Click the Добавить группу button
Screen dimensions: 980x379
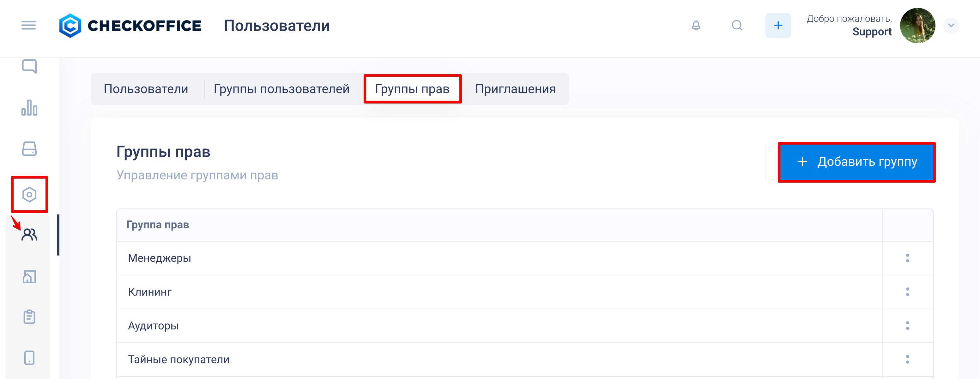(x=856, y=162)
